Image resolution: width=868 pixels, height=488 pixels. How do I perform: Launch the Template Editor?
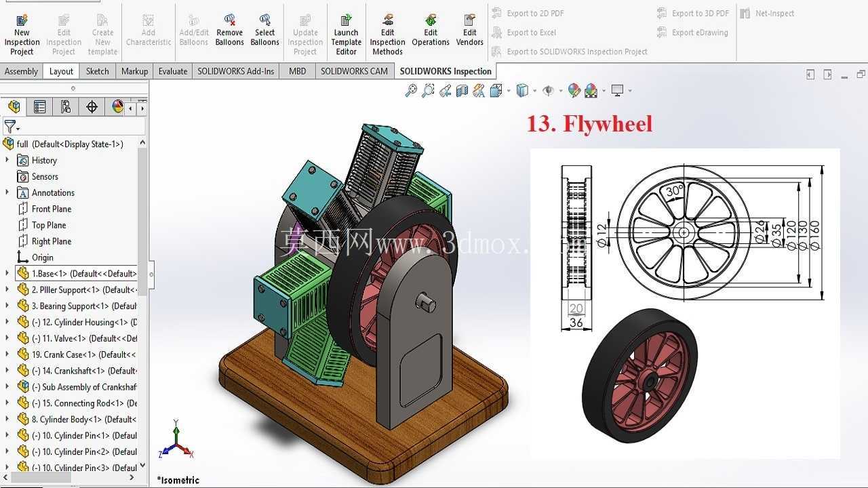click(x=346, y=34)
